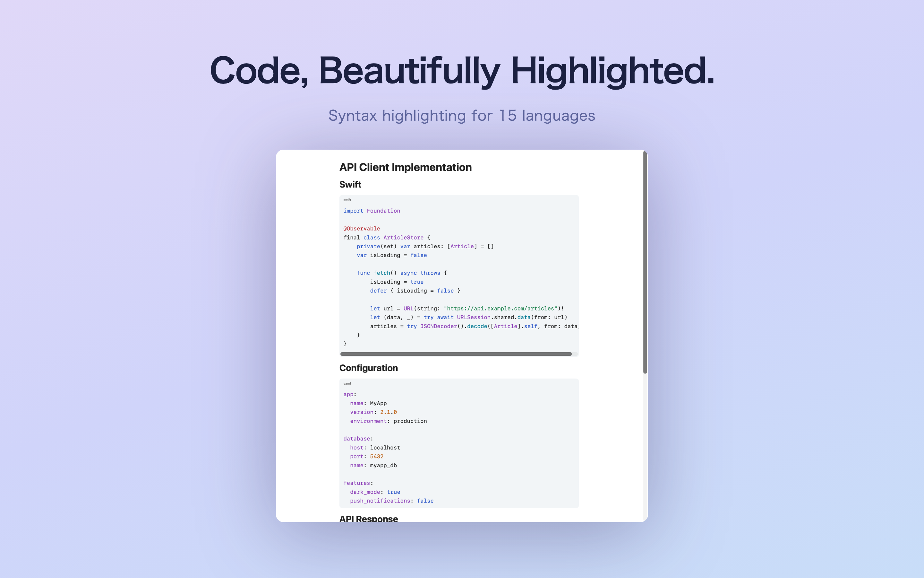Click the 'isLoading = true' line
Screen dimensions: 924x578
pos(397,282)
